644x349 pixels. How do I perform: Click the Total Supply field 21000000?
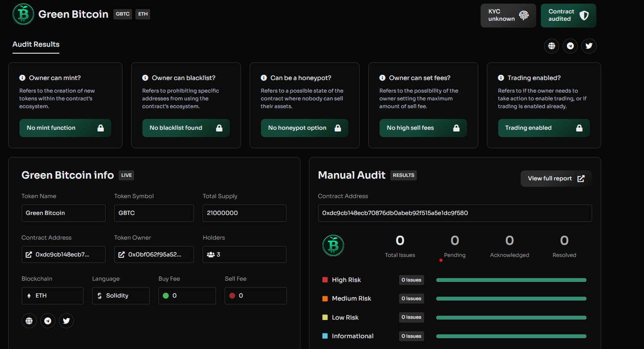point(245,213)
